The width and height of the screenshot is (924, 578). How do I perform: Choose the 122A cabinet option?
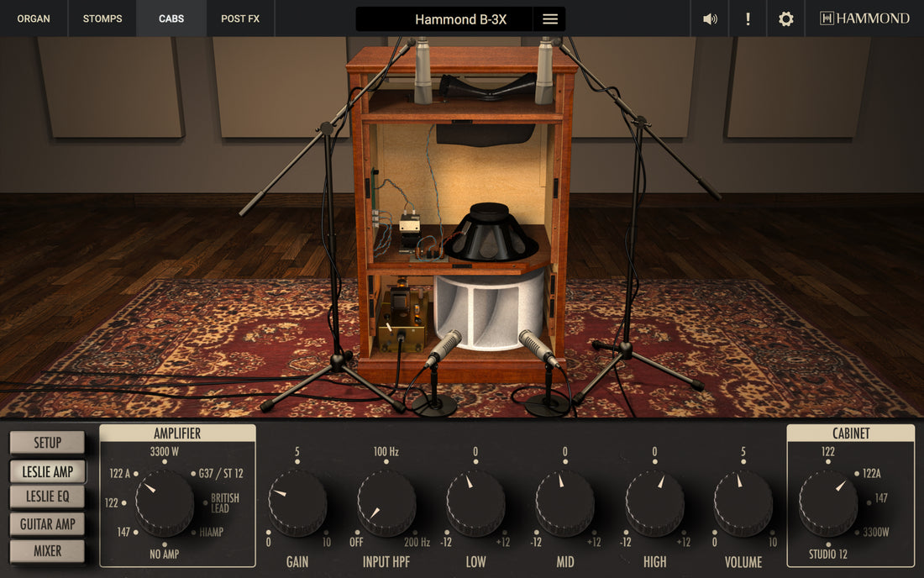pos(872,473)
